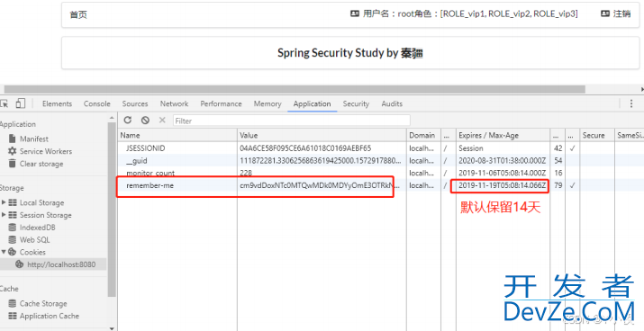This screenshot has width=644, height=331.
Task: Expand the Local Storage tree arrow
Action: pos(4,202)
